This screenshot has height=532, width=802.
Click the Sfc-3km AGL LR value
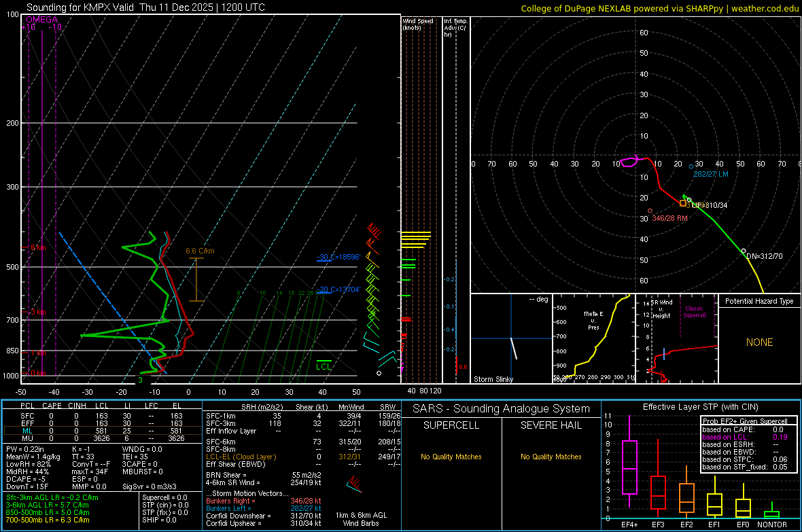pyautogui.click(x=52, y=497)
